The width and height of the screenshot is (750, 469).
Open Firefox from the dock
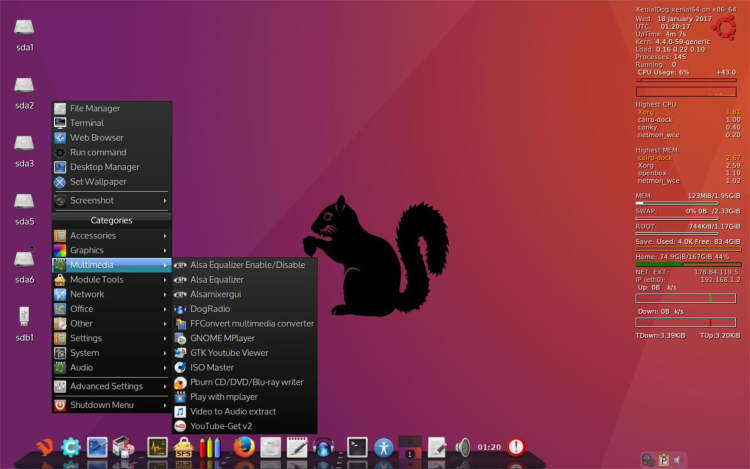click(243, 447)
